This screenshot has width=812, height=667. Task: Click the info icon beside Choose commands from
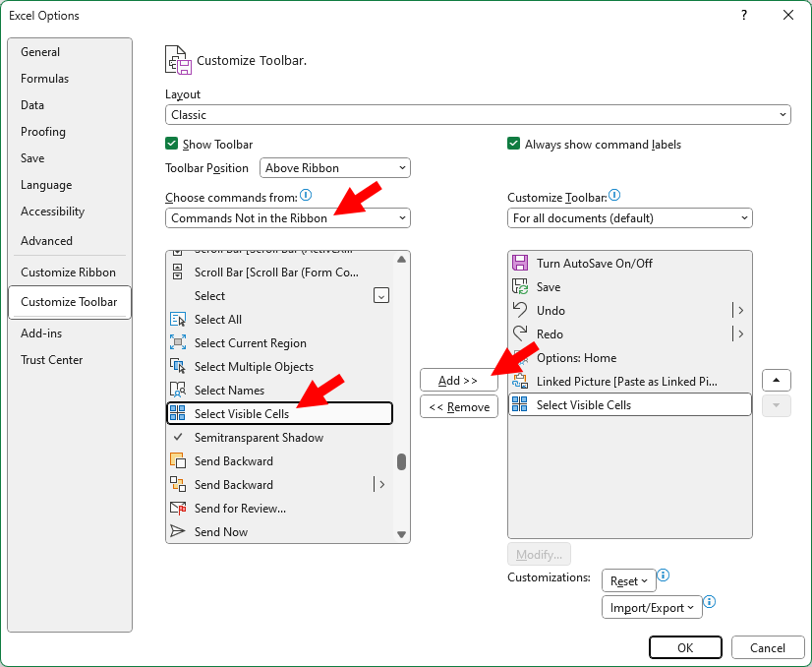[306, 195]
